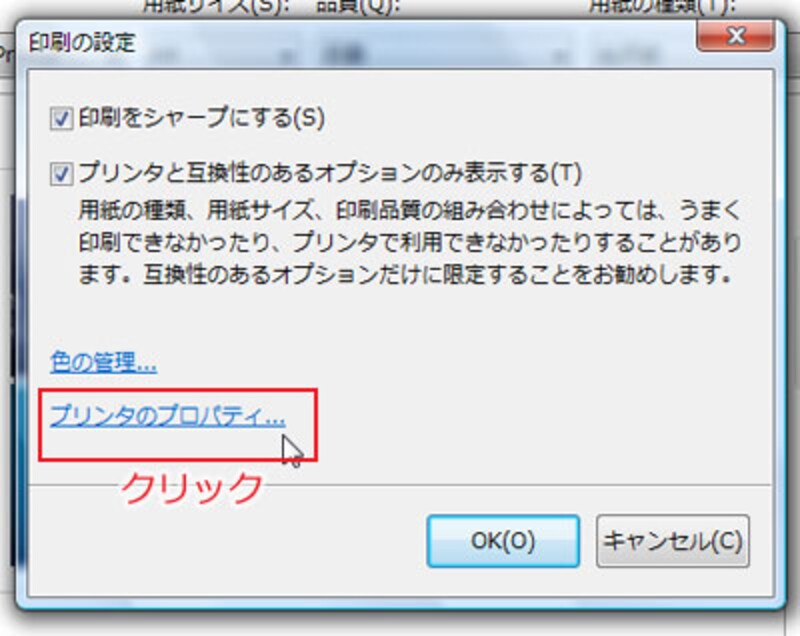Uncheck プリンタと互換性のあるオプションのみ表示する(T) box
This screenshot has width=800, height=636.
[61, 174]
